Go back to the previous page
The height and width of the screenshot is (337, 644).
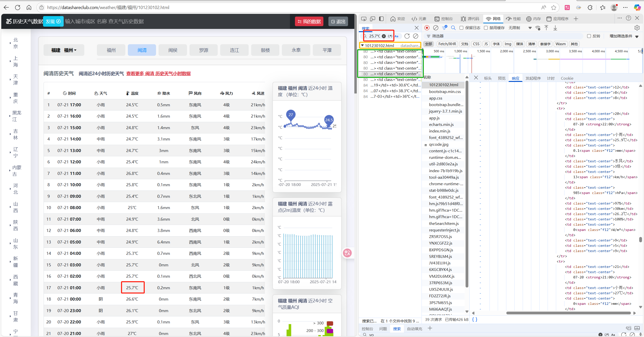pyautogui.click(x=6, y=8)
